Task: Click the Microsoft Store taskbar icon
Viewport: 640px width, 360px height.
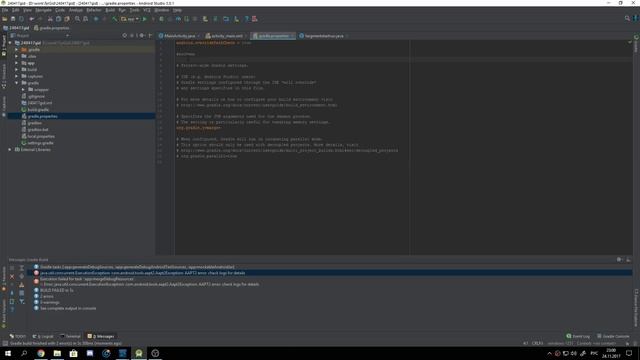Action: click(x=73, y=353)
